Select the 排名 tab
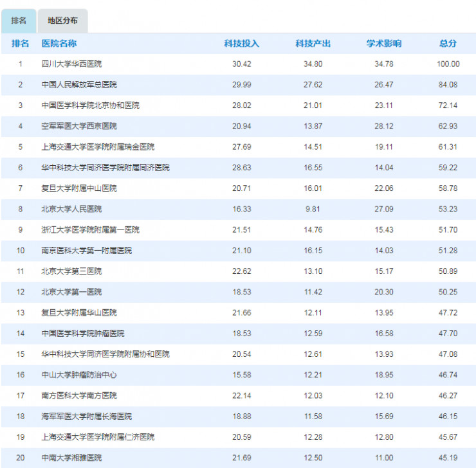 pos(19,21)
